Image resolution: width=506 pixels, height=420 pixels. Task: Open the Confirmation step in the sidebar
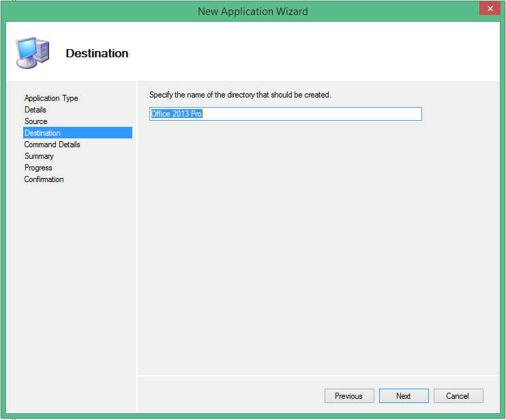click(x=44, y=179)
